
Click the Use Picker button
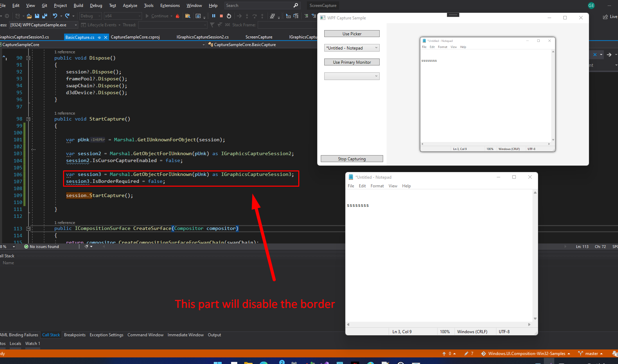pyautogui.click(x=352, y=34)
